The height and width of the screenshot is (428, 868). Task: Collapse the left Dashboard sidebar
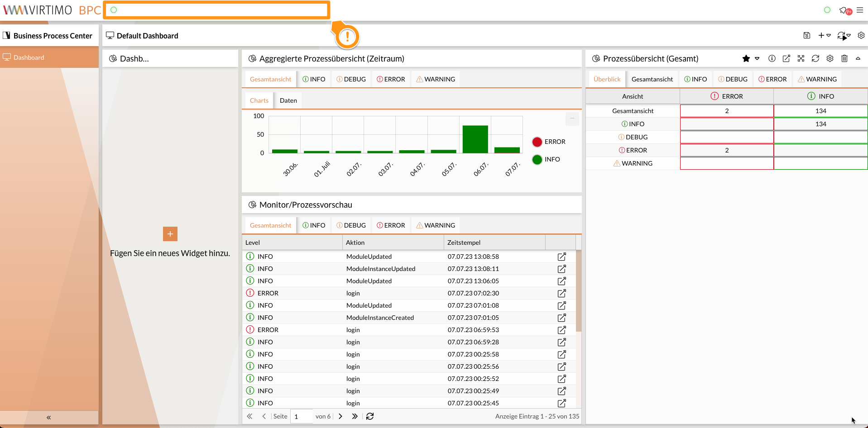pos(48,417)
